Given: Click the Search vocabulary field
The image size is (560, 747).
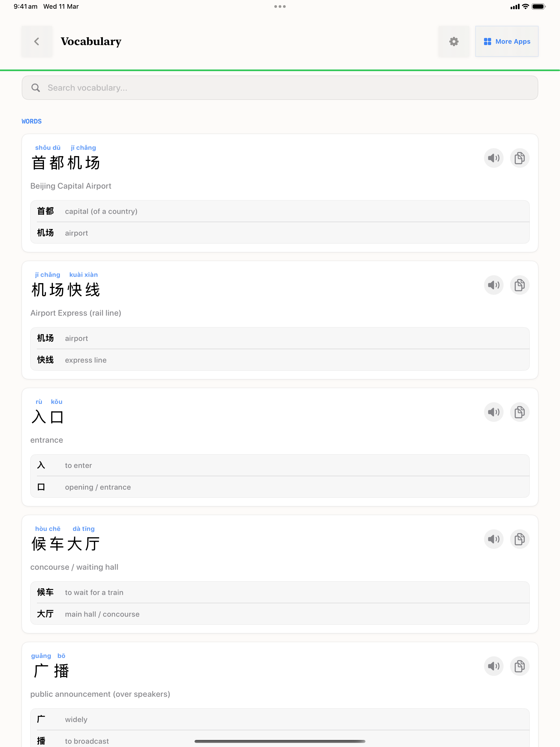Looking at the screenshot, I should coord(279,88).
